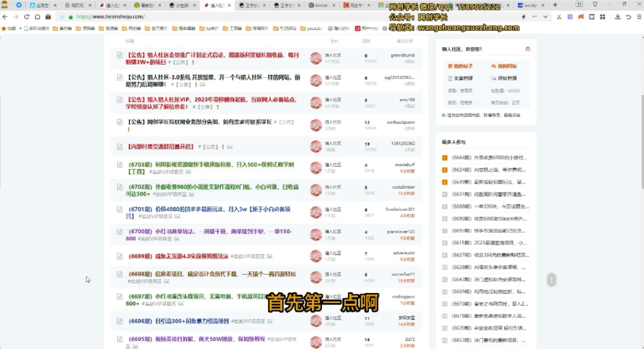Switch to the 应用管 browser tab
Image resolution: width=644 pixels, height=349 pixels.
[x=43, y=5]
